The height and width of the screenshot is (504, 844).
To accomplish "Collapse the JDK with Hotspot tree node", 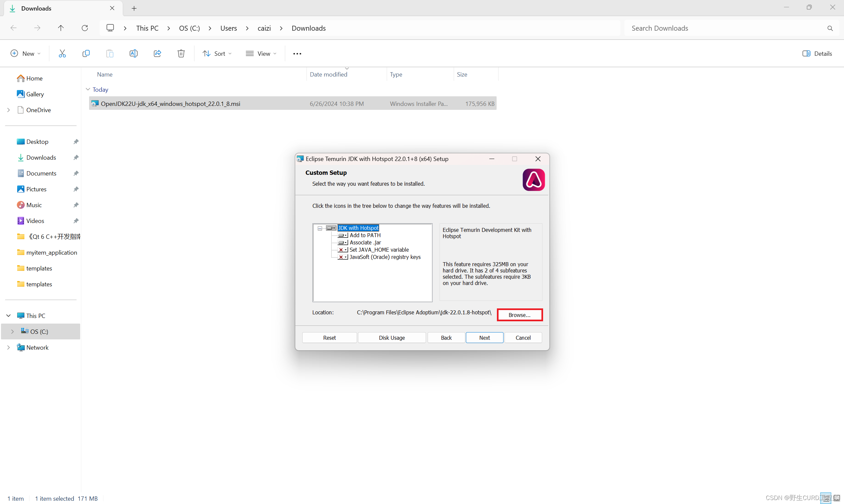I will point(320,228).
